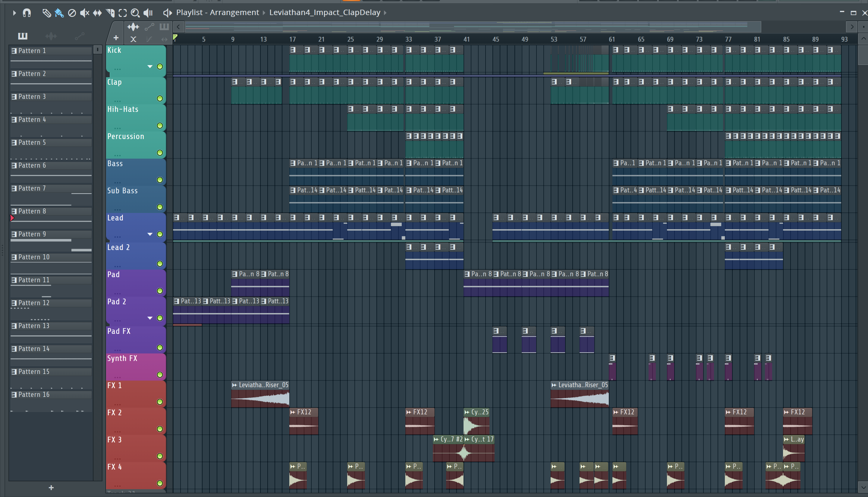Add a new pattern below Pattern 16

click(51, 488)
